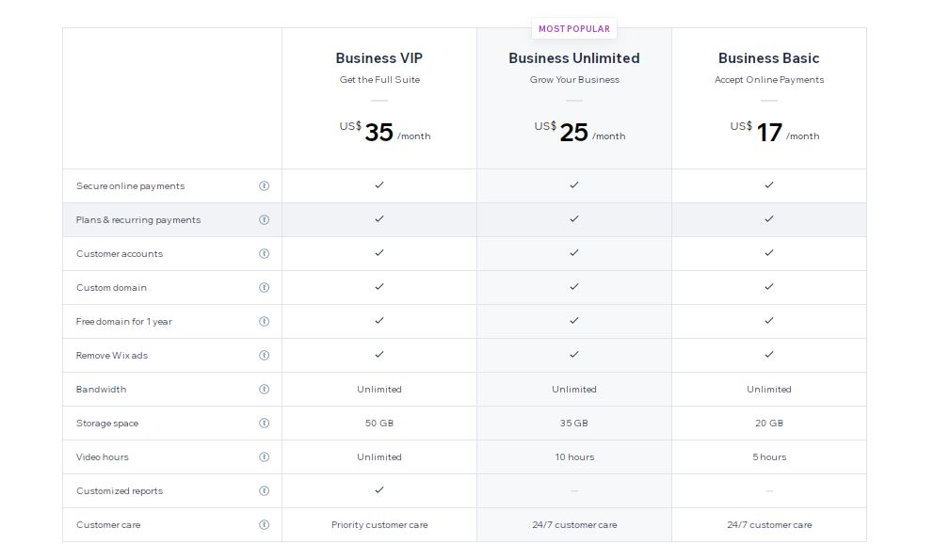950x560 pixels.
Task: Select the Business Unlimited plan heading
Action: tap(574, 58)
